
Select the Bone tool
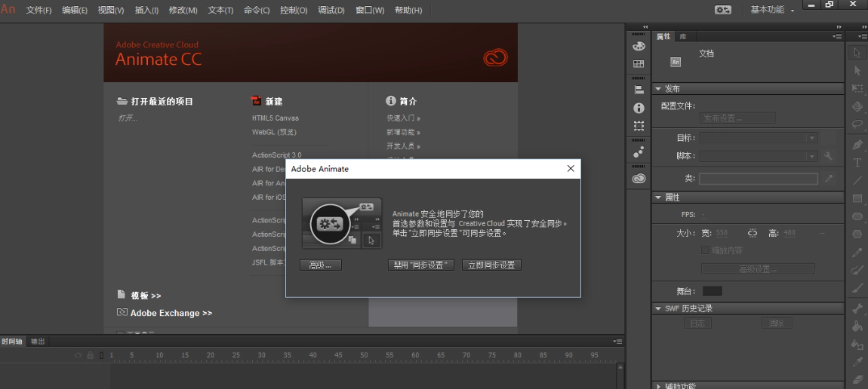point(857,308)
